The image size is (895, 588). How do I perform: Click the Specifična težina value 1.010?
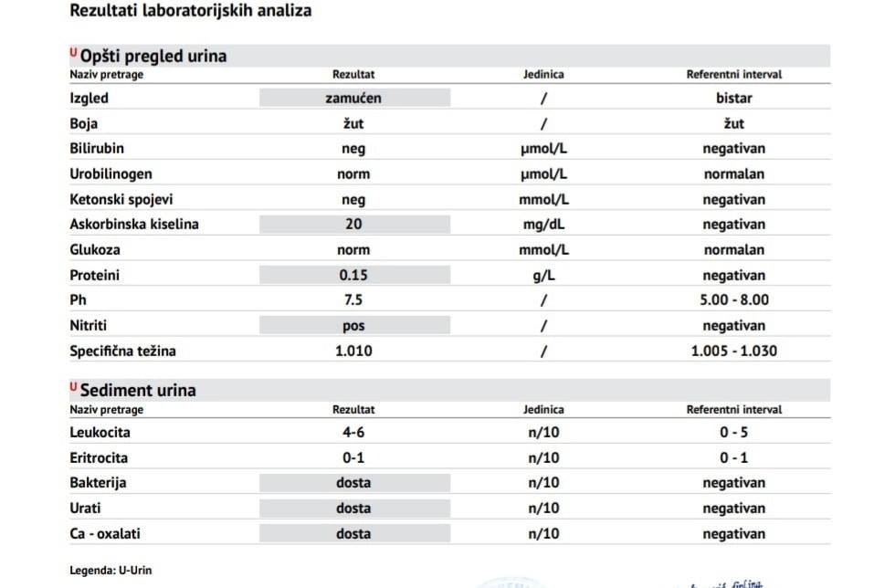tap(353, 351)
